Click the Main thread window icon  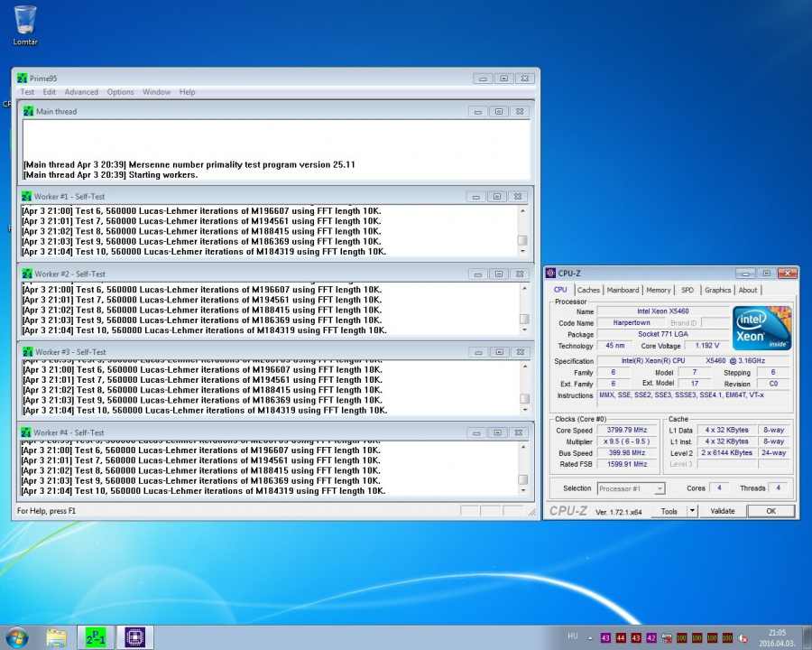point(29,111)
